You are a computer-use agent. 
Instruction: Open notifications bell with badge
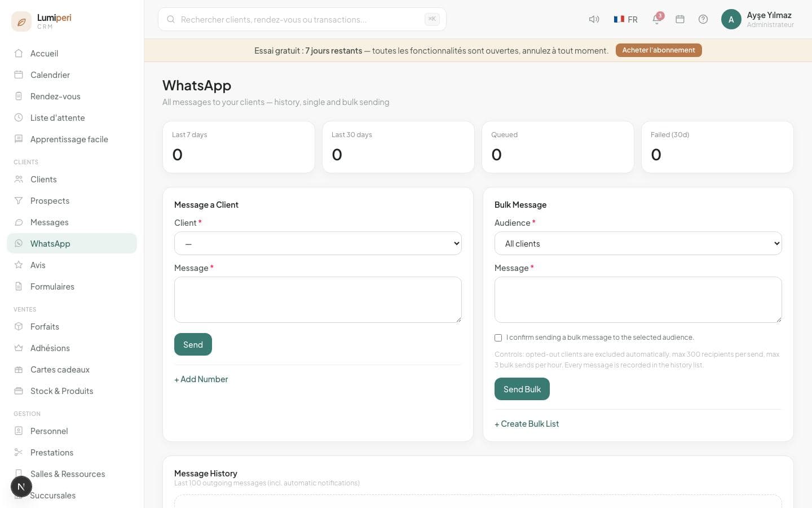pos(657,19)
